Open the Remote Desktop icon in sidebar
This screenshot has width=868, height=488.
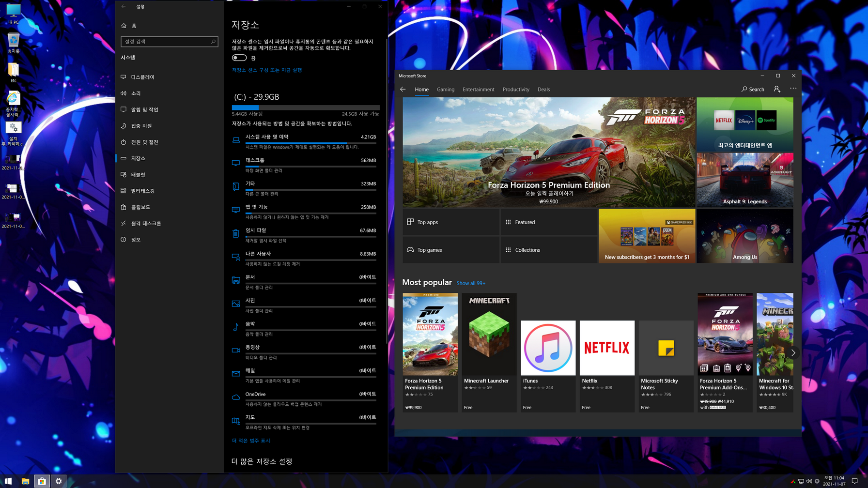[124, 223]
